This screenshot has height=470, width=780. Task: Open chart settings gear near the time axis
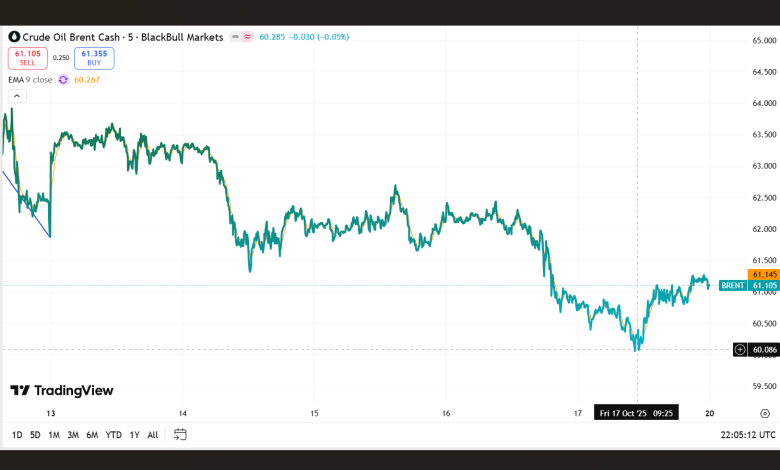point(765,412)
